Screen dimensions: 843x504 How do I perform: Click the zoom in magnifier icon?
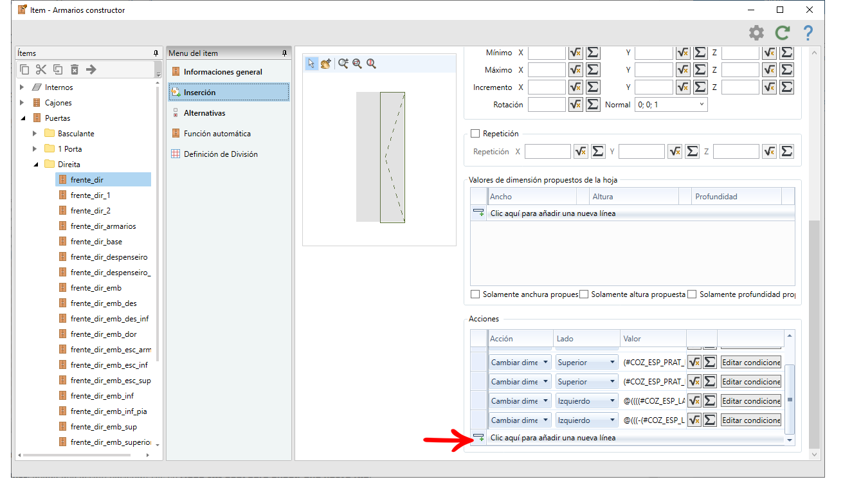pyautogui.click(x=343, y=63)
